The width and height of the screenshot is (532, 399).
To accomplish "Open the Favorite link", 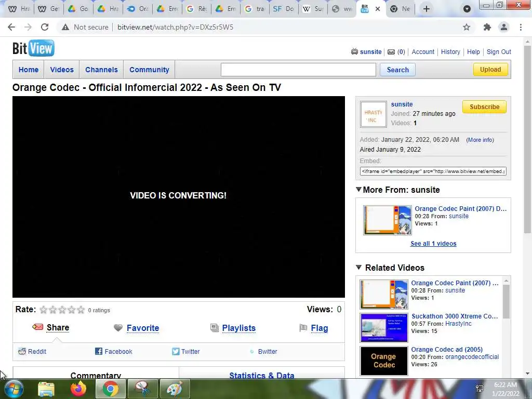I will pyautogui.click(x=143, y=328).
